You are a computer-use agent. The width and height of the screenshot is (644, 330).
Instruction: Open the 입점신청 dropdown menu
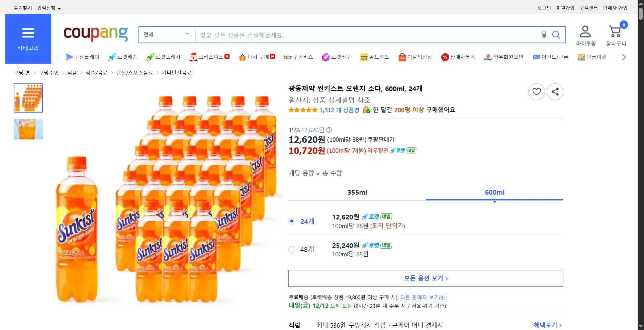(x=49, y=8)
